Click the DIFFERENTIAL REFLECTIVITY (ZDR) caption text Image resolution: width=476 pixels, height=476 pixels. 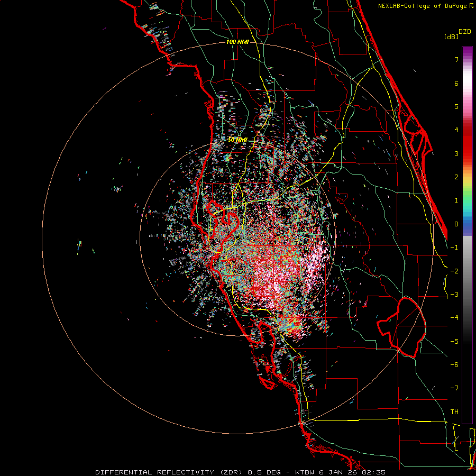(x=170, y=472)
